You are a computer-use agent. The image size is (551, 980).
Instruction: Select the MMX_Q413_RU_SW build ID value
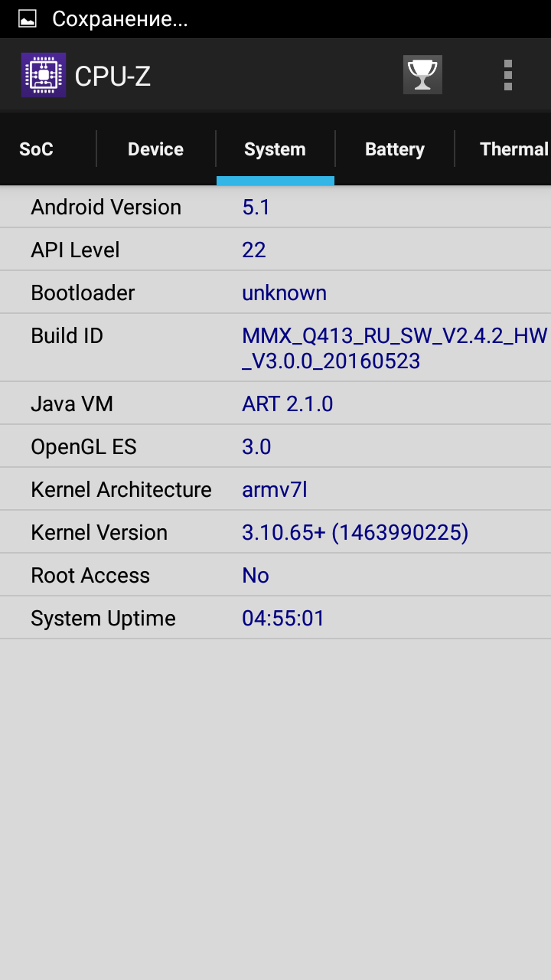[x=395, y=348]
